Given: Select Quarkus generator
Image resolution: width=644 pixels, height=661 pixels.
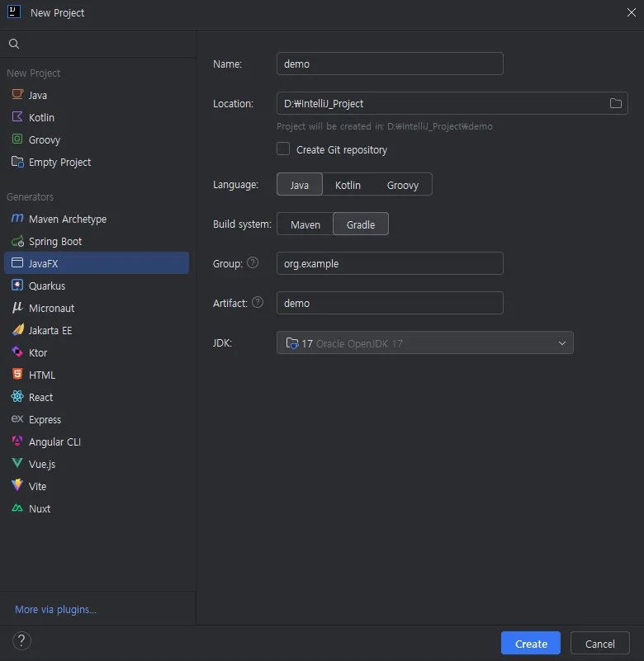Looking at the screenshot, I should click(x=97, y=286).
